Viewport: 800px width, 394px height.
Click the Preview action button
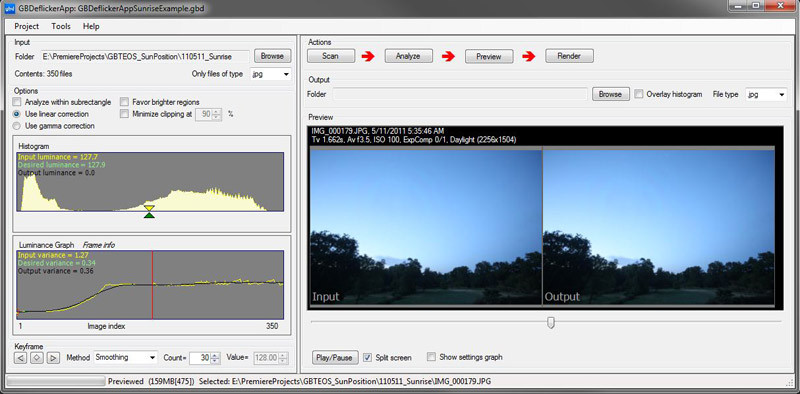click(x=489, y=57)
